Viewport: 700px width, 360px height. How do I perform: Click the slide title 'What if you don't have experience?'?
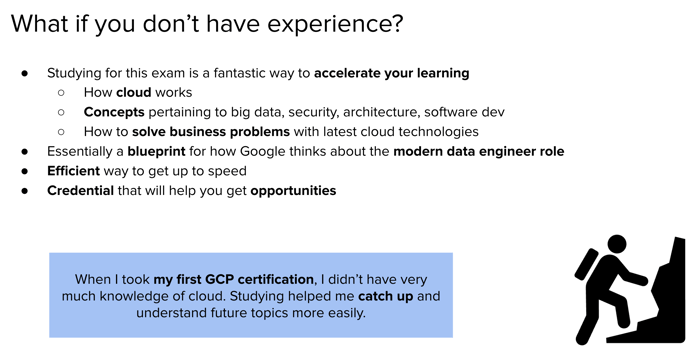207,23
